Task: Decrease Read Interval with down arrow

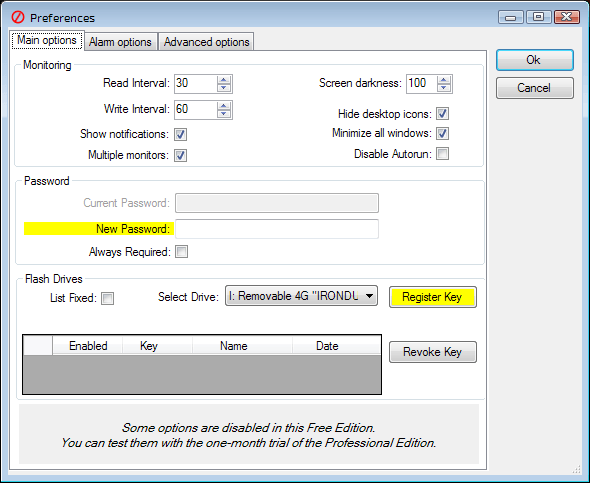Action: point(224,88)
